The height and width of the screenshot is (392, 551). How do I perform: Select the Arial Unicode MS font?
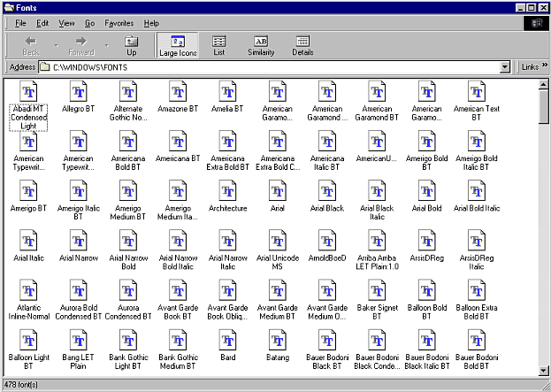278,250
